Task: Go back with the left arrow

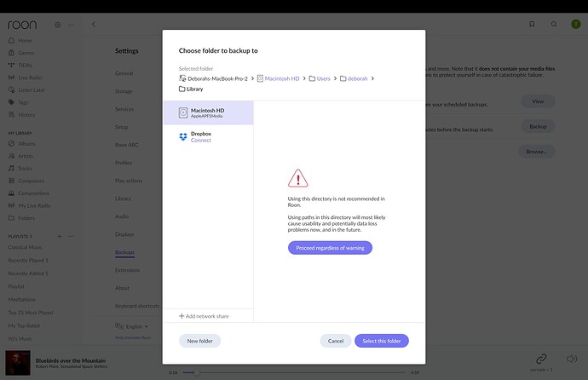Action: (94, 25)
